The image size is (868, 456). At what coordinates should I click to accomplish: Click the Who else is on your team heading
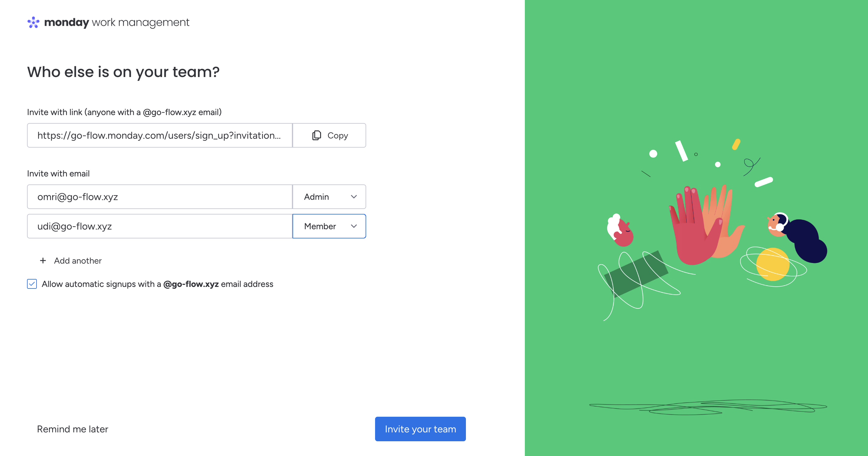(x=123, y=72)
